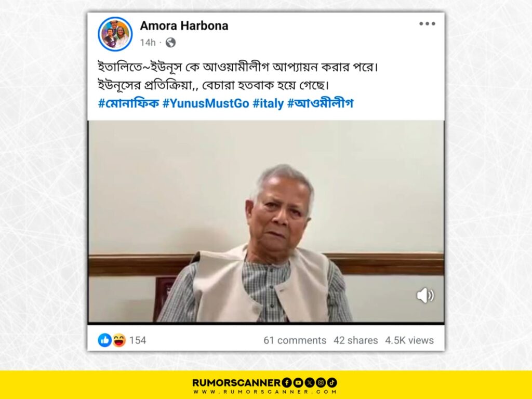The height and width of the screenshot is (399, 532).
Task: Toggle the video sound speaker icon
Action: coord(425,295)
